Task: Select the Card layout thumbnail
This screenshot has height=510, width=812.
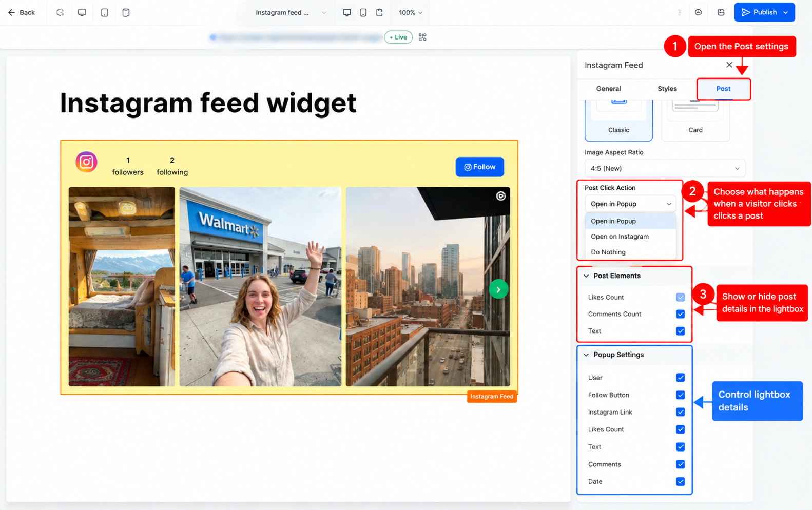Action: [x=695, y=121]
